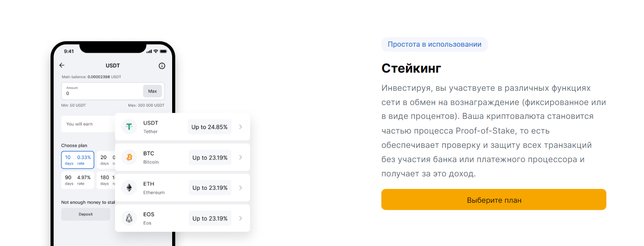This screenshot has width=644, height=246.
Task: Click the Tether USDT coin icon
Action: [129, 127]
